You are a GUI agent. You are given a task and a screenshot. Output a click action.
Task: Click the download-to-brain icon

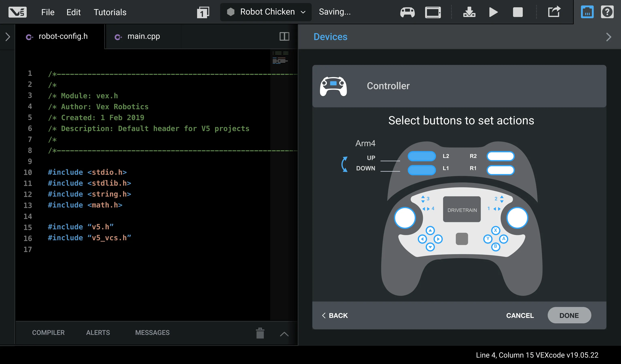469,12
